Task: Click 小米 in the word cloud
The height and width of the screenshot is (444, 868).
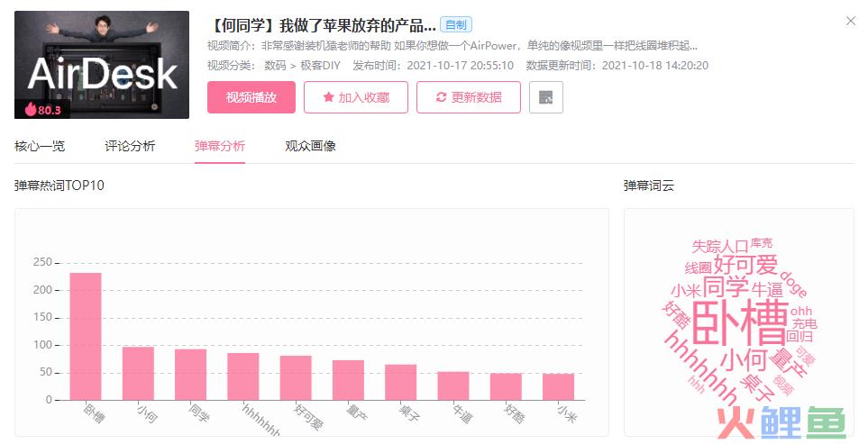Action: point(687,290)
